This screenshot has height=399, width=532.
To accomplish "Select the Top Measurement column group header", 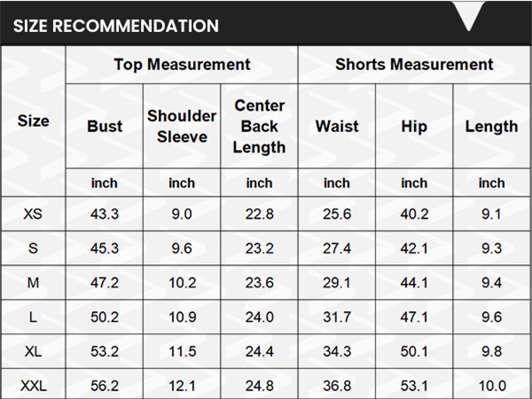I will (x=182, y=65).
